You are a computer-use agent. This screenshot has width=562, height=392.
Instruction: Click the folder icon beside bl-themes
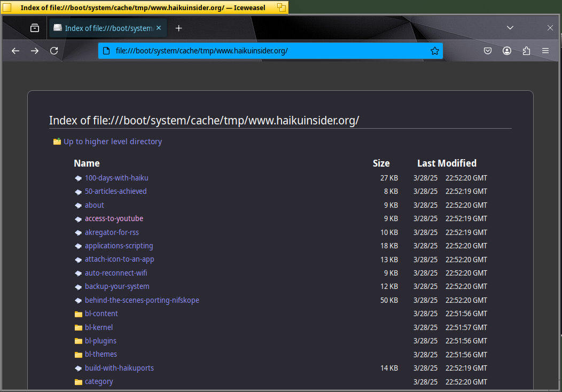click(79, 355)
